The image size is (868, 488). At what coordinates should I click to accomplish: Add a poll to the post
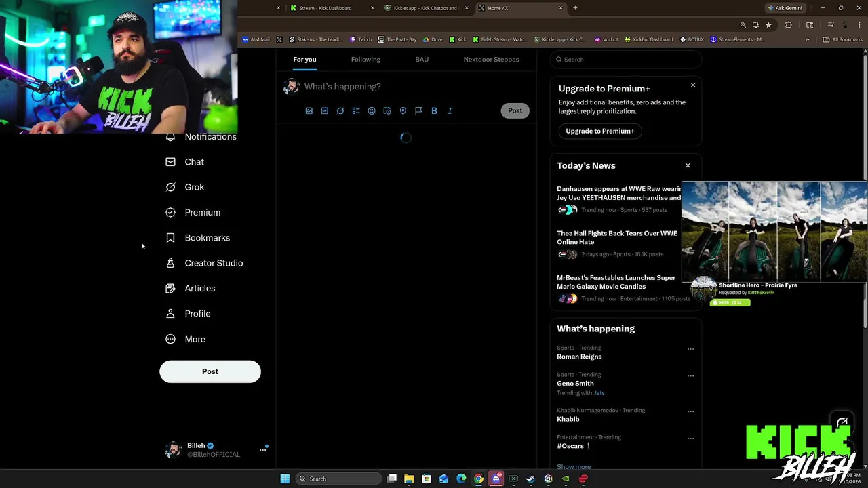[356, 110]
